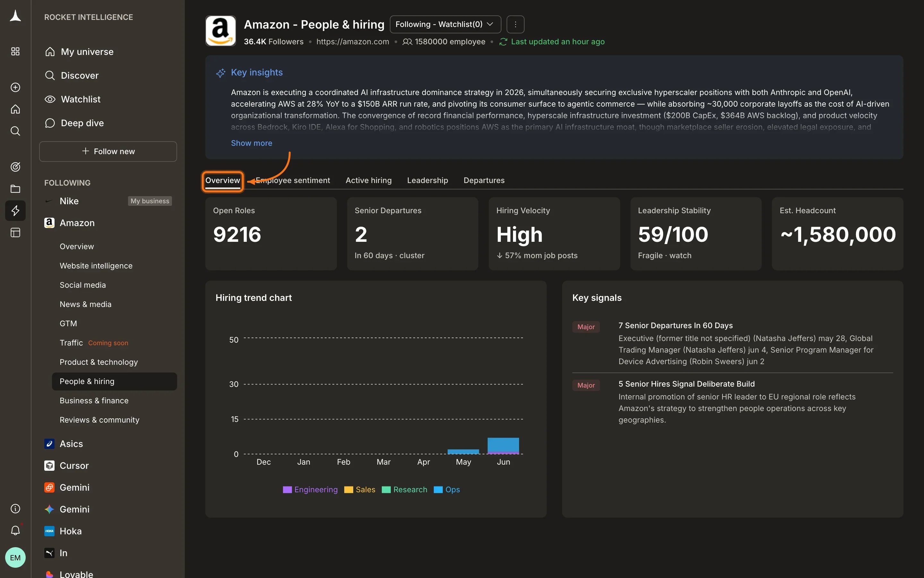Click the Amazon logo in page header
924x578 pixels.
pos(221,31)
